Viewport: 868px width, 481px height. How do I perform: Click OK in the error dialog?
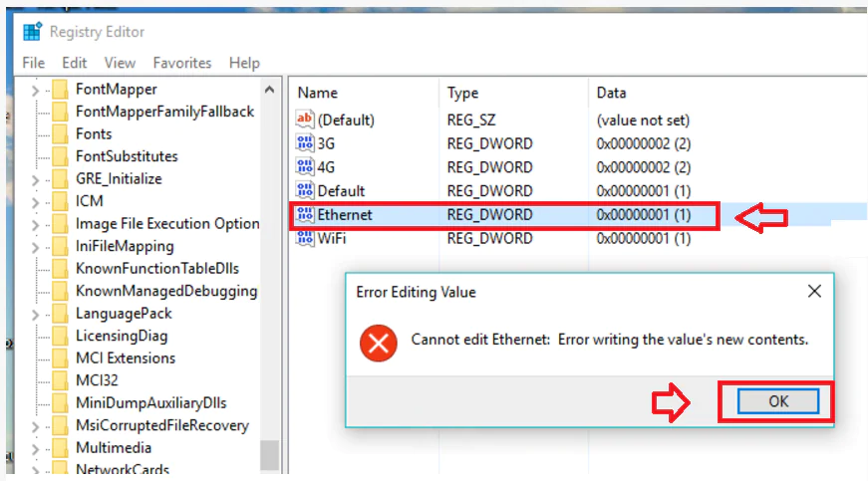[777, 401]
